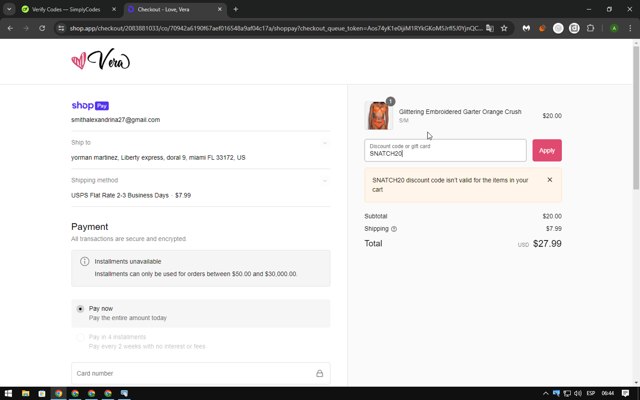Click the browser address bar URL
Viewport: 640px width, 400px height.
click(276, 28)
